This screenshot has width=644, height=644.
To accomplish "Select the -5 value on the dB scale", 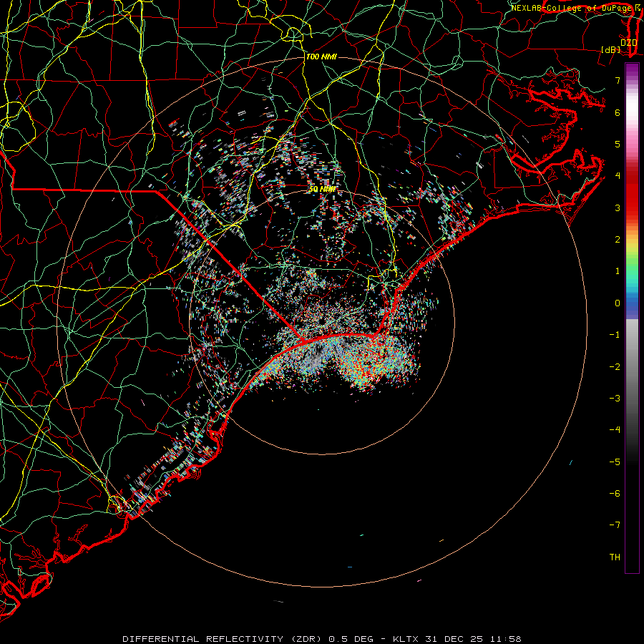I will point(615,462).
